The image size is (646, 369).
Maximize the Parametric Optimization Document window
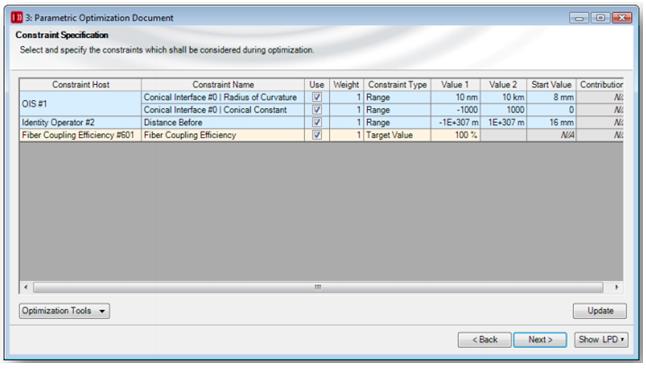point(601,18)
